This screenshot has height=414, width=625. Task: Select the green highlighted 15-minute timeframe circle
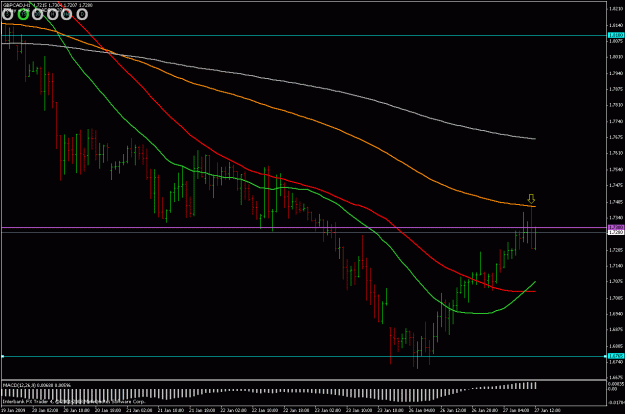(x=23, y=14)
